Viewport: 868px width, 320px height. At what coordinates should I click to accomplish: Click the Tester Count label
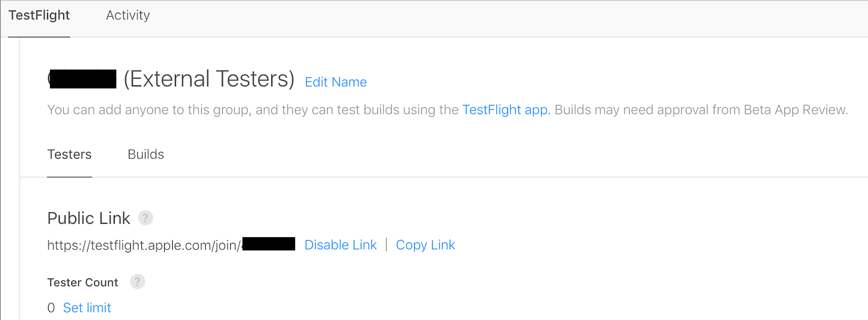pyautogui.click(x=82, y=283)
